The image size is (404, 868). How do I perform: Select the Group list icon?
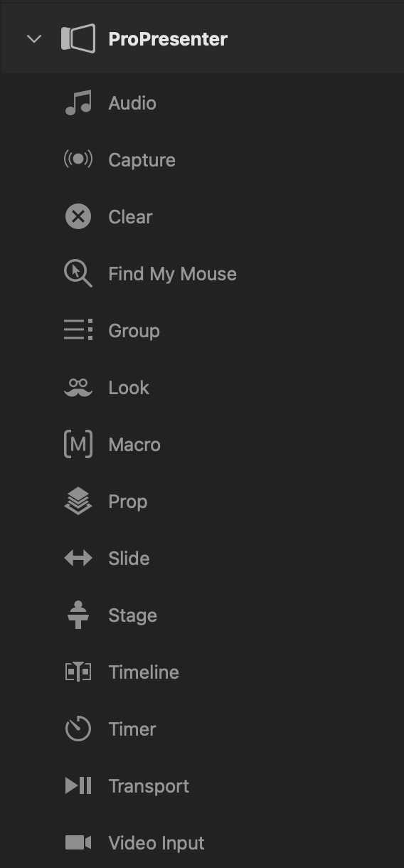(x=78, y=331)
